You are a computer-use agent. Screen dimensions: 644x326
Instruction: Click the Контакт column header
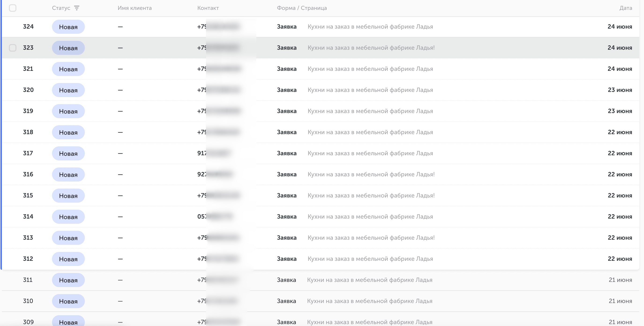208,8
